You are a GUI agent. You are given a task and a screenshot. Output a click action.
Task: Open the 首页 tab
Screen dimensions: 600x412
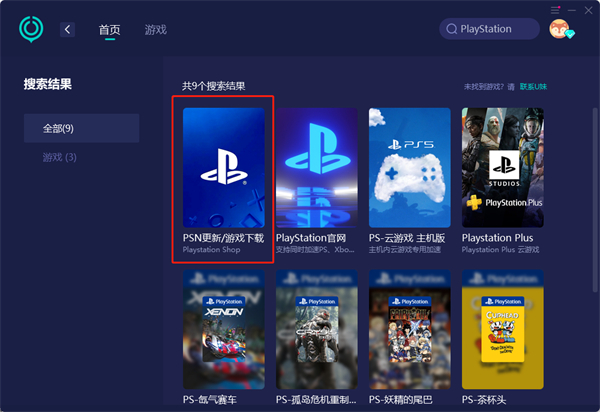point(109,30)
